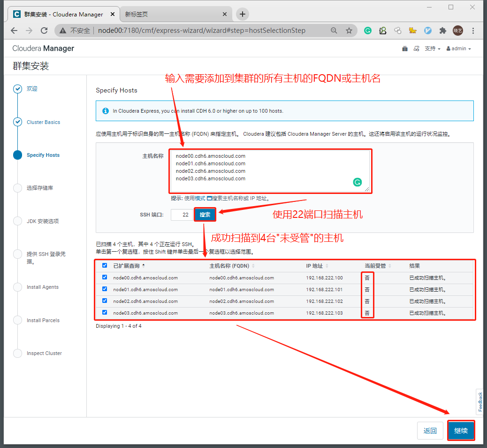Open the Chrome three-dot menu

pos(473,31)
